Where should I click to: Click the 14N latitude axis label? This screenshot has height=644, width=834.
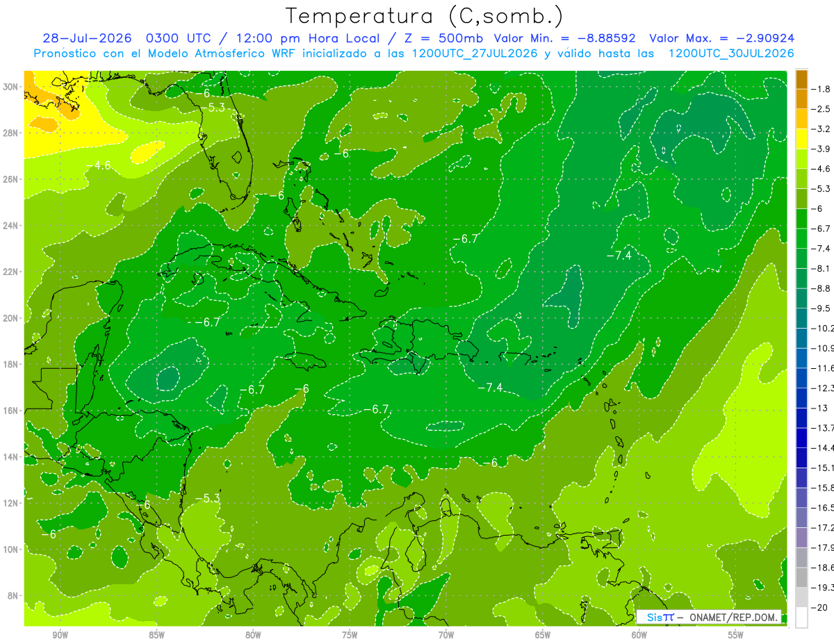[x=12, y=456]
